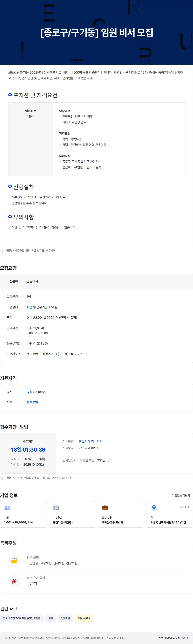Click the info icon in the footer notice

pos(6,638)
